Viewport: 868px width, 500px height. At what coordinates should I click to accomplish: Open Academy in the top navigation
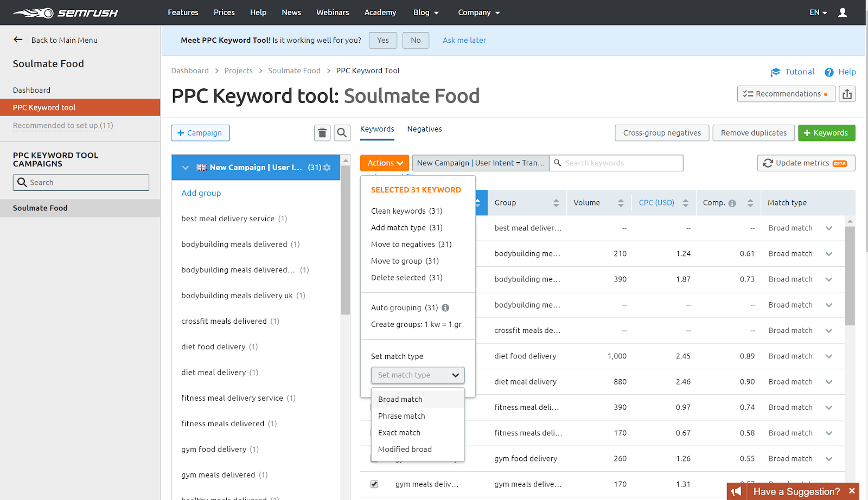[x=380, y=12]
